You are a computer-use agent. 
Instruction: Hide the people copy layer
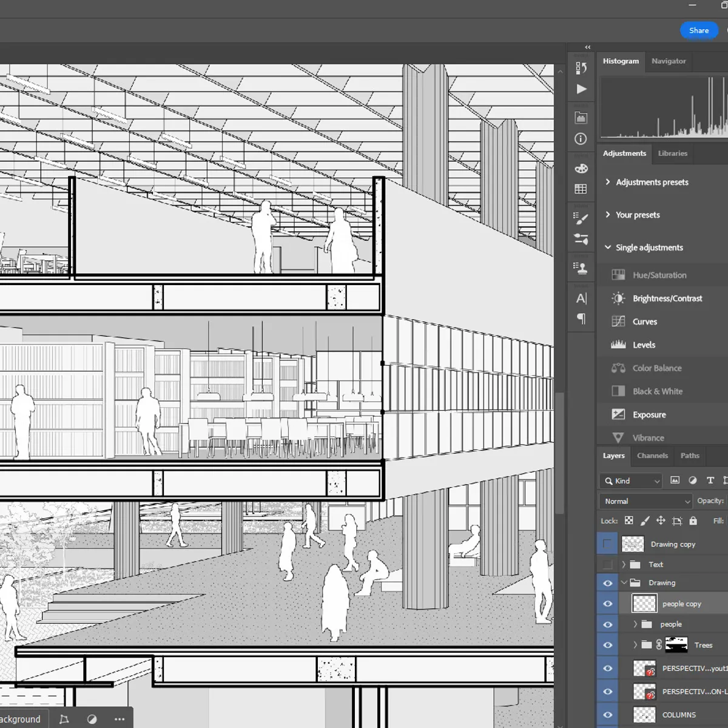point(607,603)
